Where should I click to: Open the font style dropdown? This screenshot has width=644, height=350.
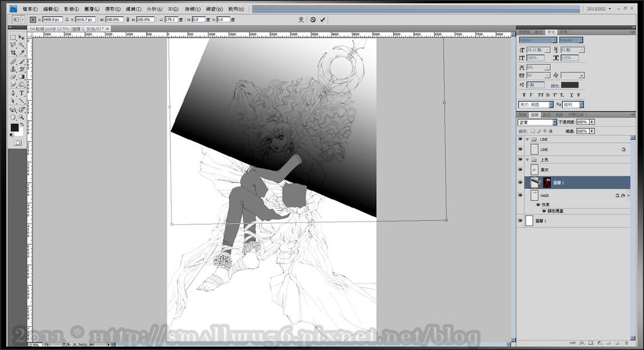point(571,40)
